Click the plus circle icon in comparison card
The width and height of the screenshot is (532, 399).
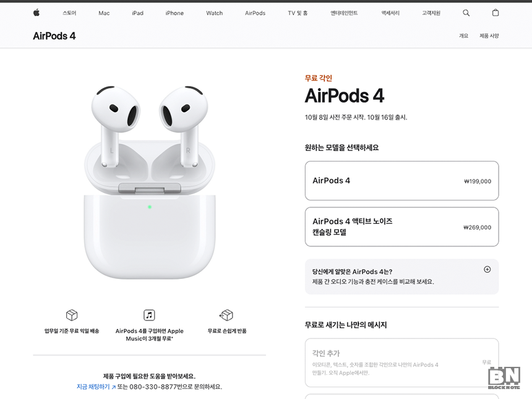pos(487,269)
